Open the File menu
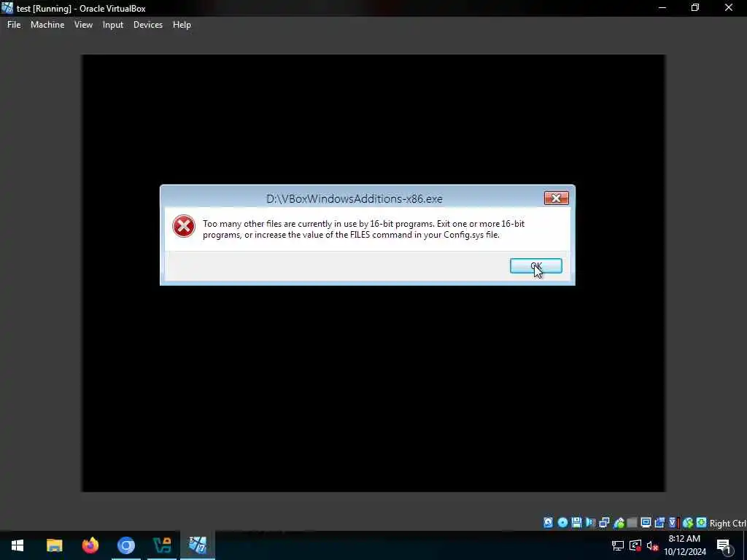The width and height of the screenshot is (747, 560). click(14, 25)
